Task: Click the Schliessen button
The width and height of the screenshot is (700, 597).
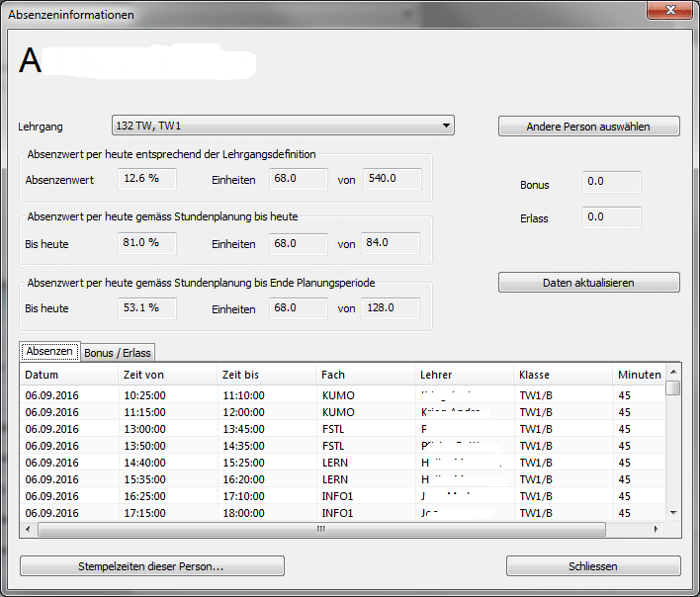Action: [x=593, y=566]
